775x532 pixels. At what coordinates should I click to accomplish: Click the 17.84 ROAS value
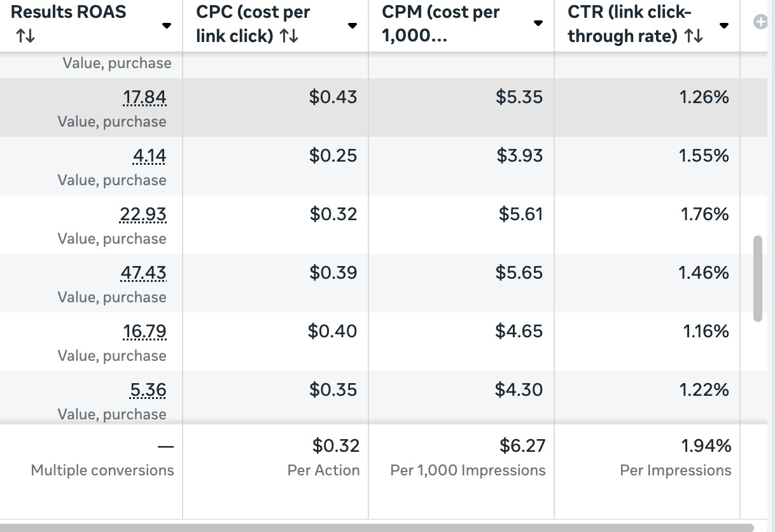[x=144, y=97]
